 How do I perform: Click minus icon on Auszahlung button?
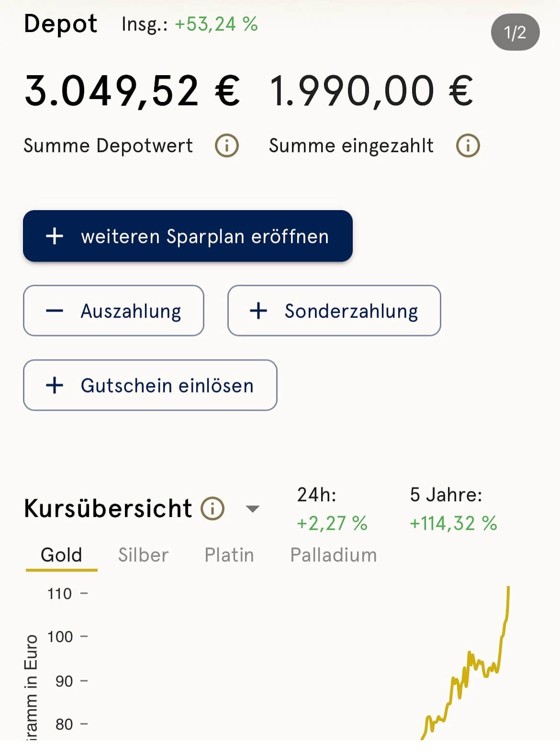coord(55,311)
